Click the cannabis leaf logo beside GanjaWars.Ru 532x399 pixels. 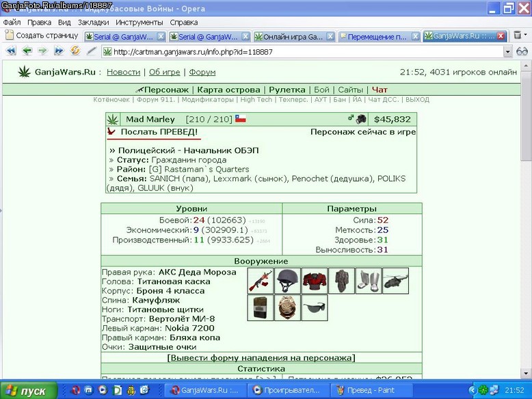point(25,72)
